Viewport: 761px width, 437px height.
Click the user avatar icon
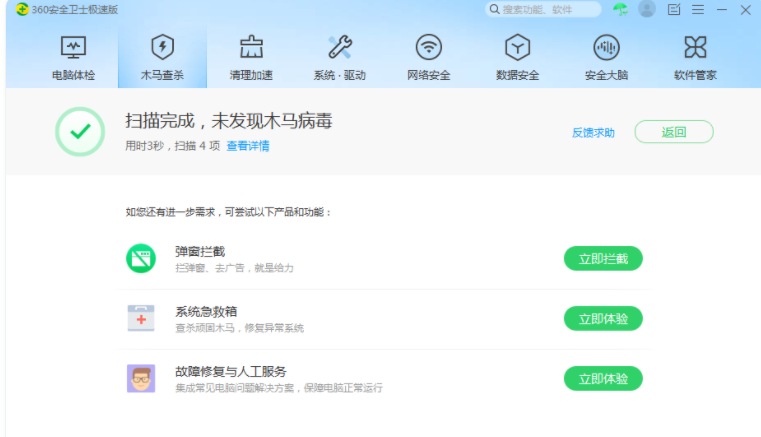tap(647, 9)
